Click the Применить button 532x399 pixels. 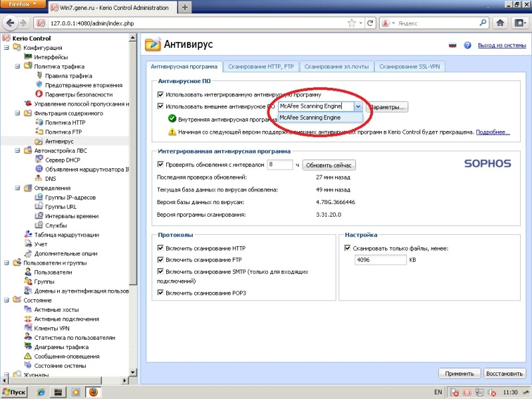[x=460, y=373]
